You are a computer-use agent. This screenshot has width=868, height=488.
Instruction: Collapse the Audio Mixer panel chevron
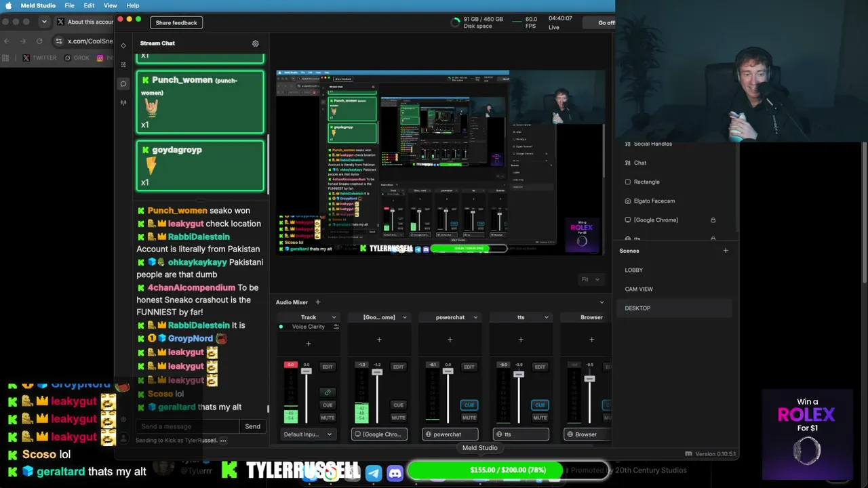[x=601, y=302]
